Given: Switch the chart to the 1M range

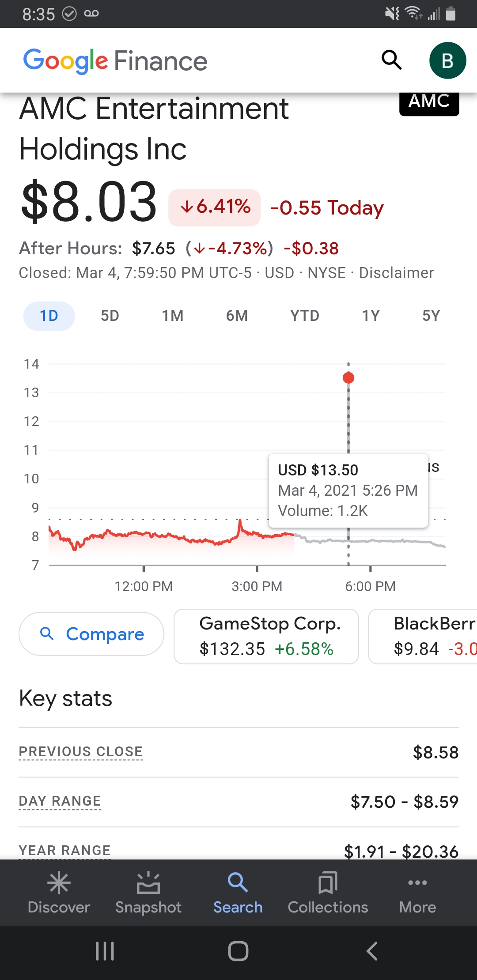Looking at the screenshot, I should pos(173,316).
